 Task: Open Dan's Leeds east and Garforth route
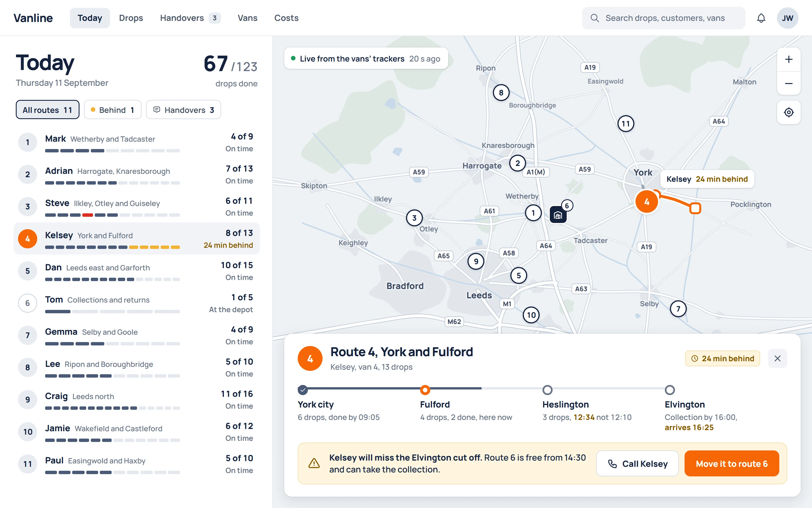coord(136,271)
